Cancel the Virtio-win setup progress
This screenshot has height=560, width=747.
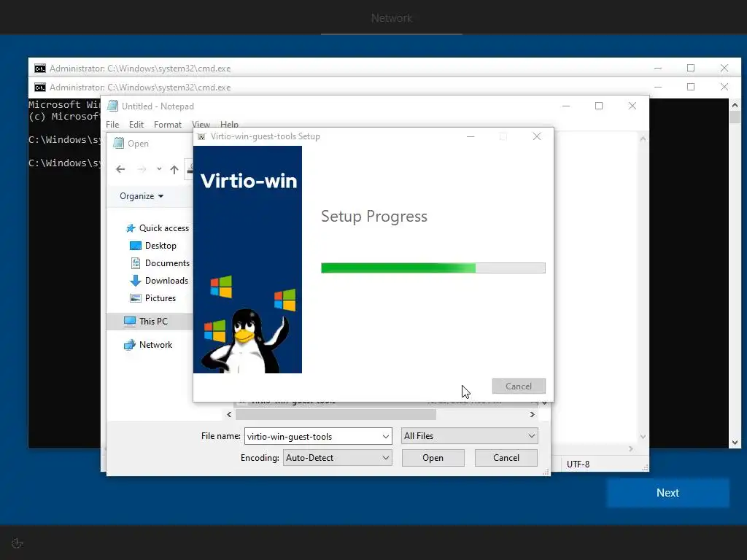pyautogui.click(x=519, y=386)
